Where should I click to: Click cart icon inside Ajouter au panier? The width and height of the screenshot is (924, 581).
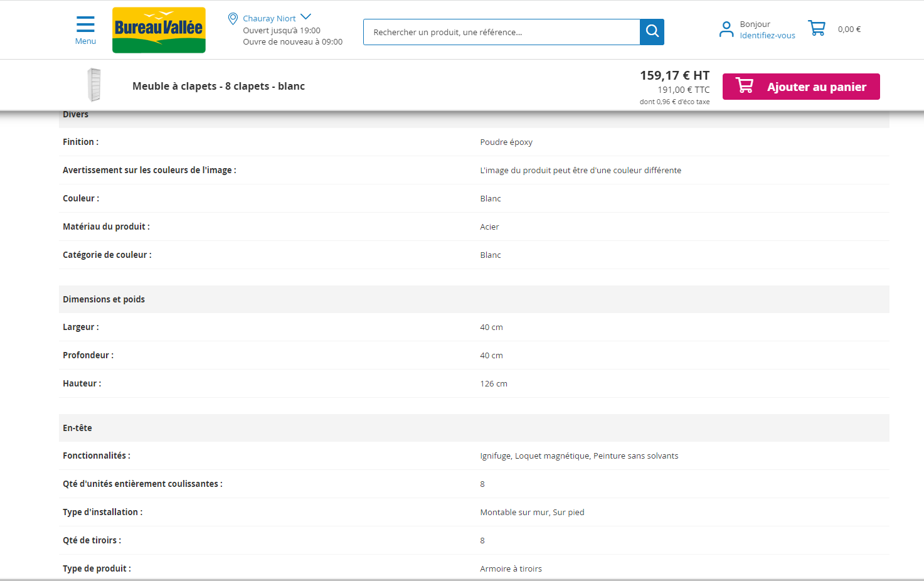(745, 86)
